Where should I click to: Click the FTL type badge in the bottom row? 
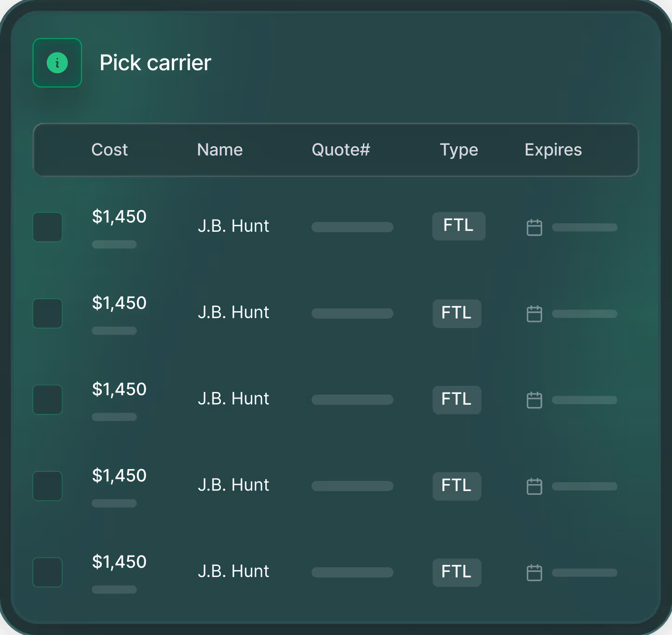[x=457, y=572]
